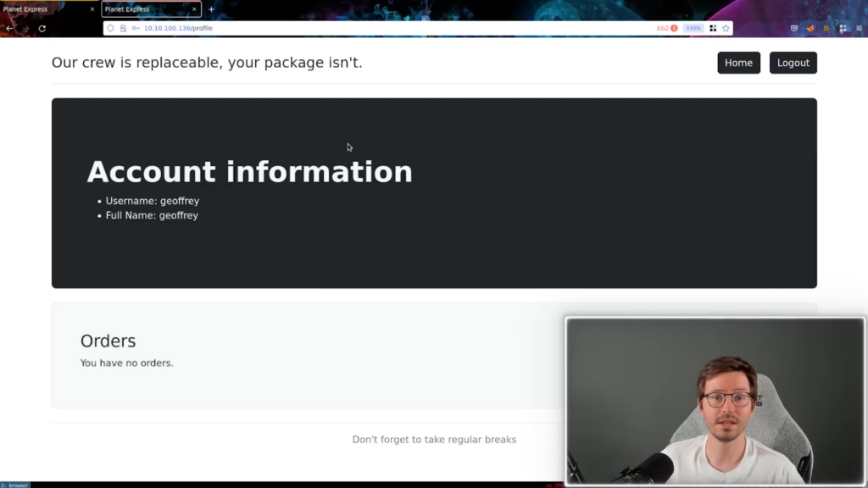
Task: Open the containers extension icon
Action: (843, 28)
